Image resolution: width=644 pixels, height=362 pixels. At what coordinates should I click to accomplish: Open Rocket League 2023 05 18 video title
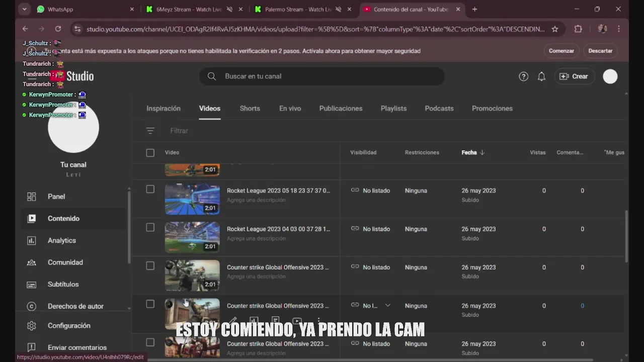pyautogui.click(x=278, y=191)
